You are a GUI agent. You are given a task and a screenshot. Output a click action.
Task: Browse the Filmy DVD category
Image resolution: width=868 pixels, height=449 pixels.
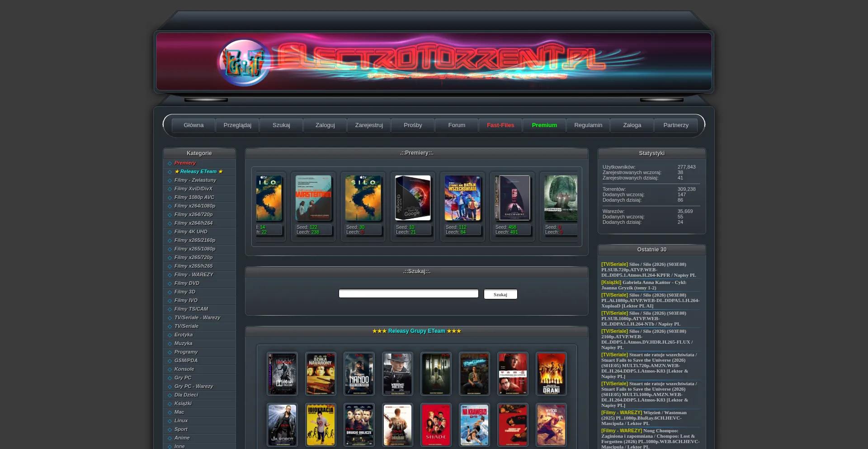[187, 284]
